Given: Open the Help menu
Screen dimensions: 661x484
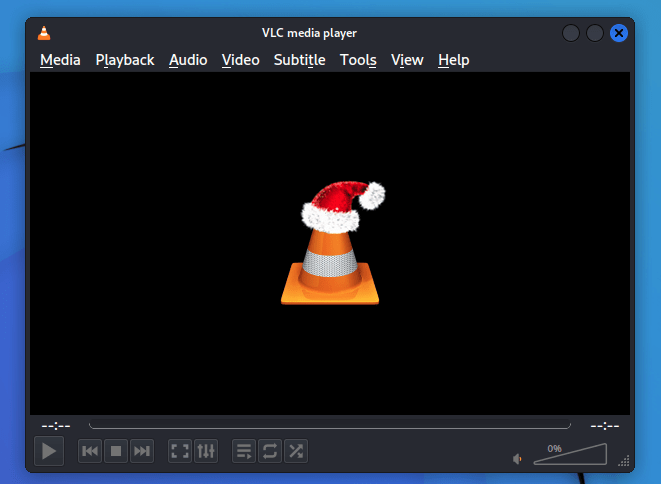Looking at the screenshot, I should [x=454, y=60].
